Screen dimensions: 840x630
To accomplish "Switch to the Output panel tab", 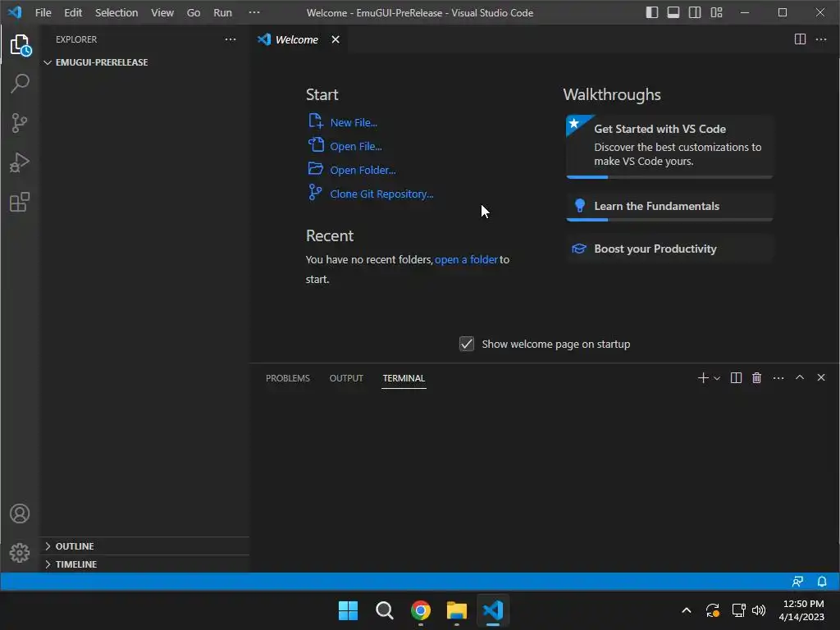I will pos(346,378).
